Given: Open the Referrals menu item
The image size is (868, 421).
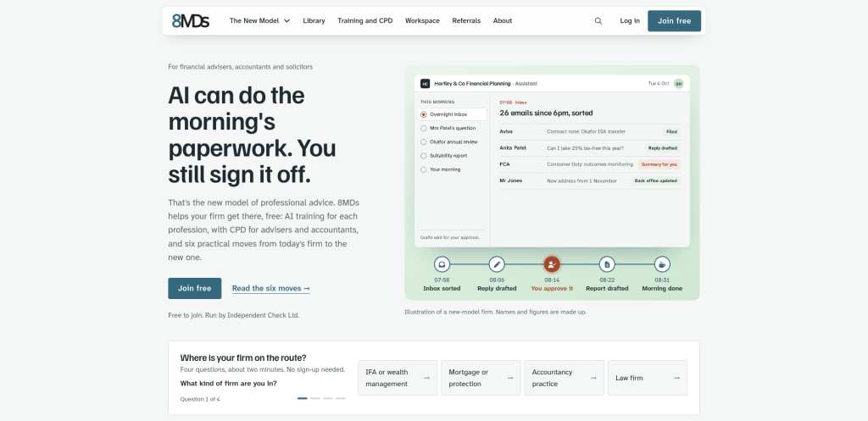Looking at the screenshot, I should tap(466, 21).
